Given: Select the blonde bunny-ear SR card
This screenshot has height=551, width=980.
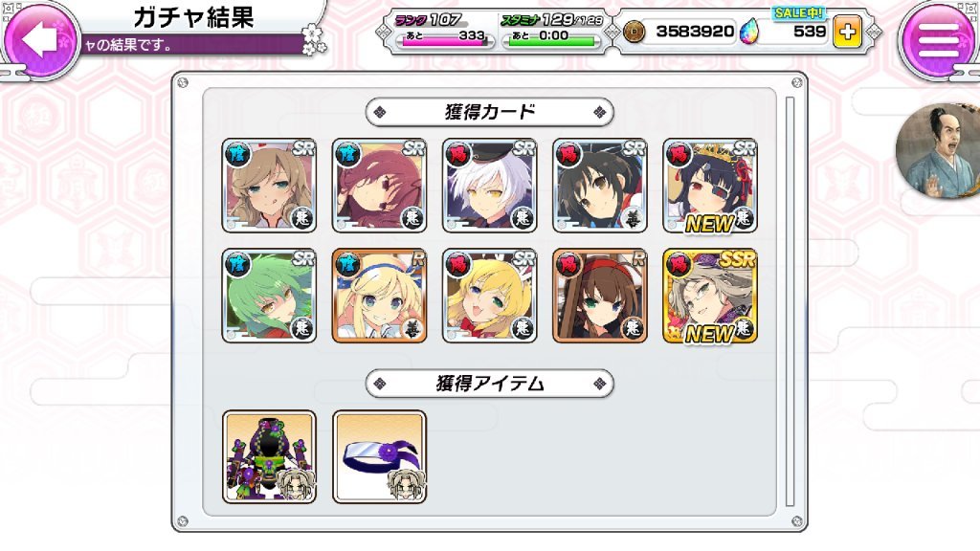Looking at the screenshot, I should 489,297.
